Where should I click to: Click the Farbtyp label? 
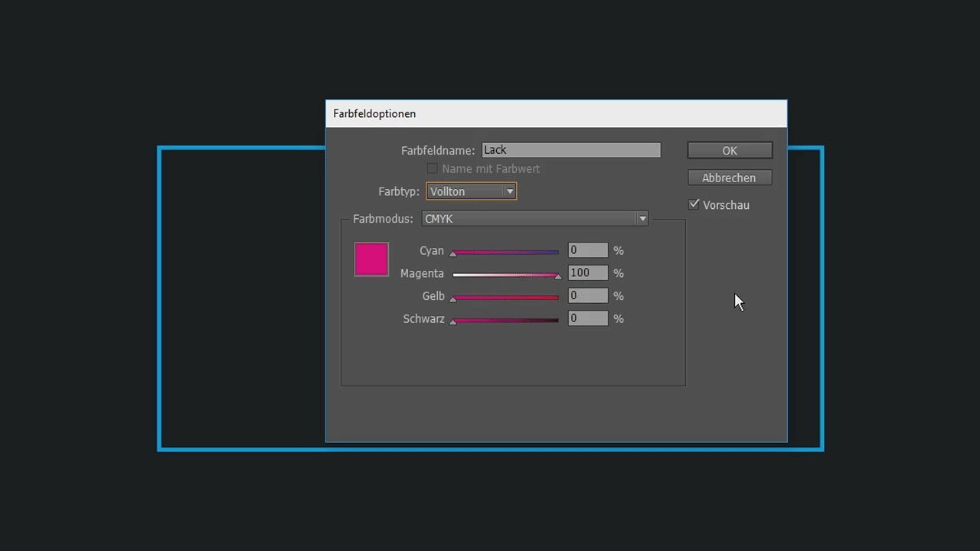399,191
